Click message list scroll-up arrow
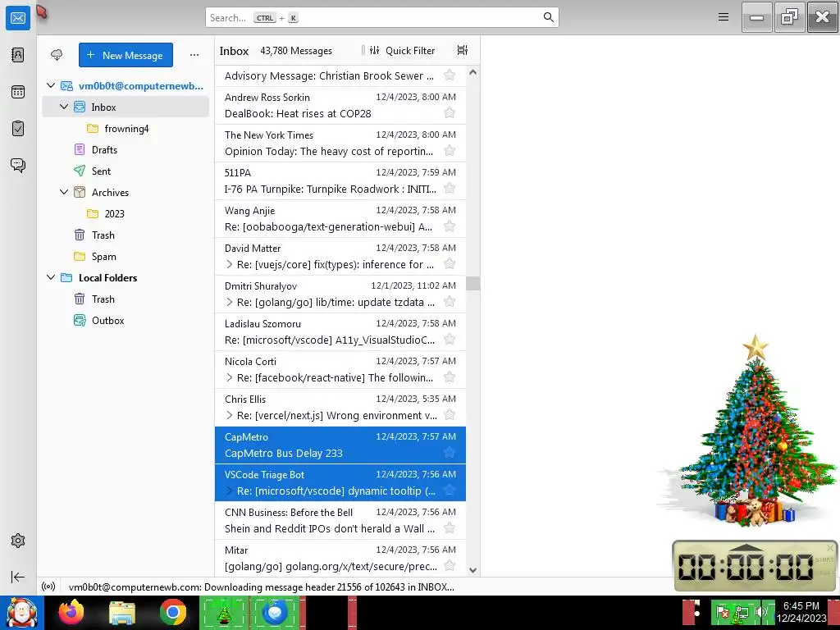Screen dimensions: 840x630 (472, 72)
